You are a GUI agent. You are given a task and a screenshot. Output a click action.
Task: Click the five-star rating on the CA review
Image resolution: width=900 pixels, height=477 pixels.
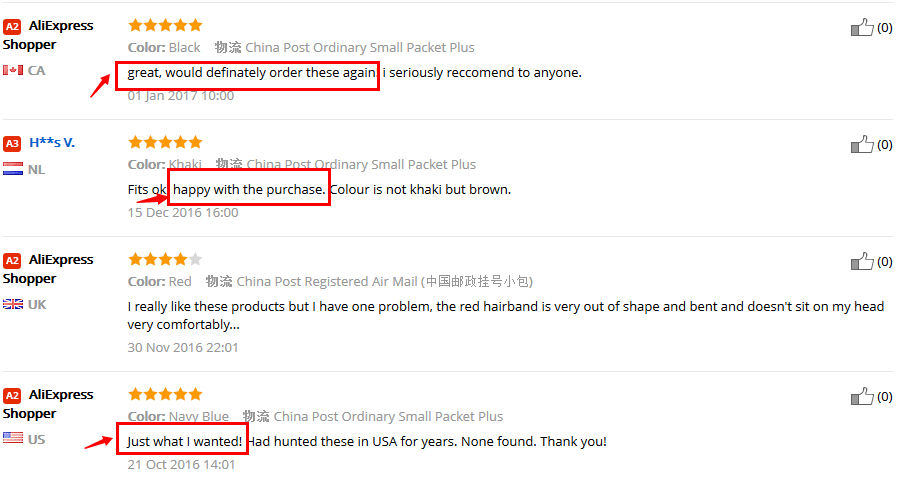tap(165, 25)
